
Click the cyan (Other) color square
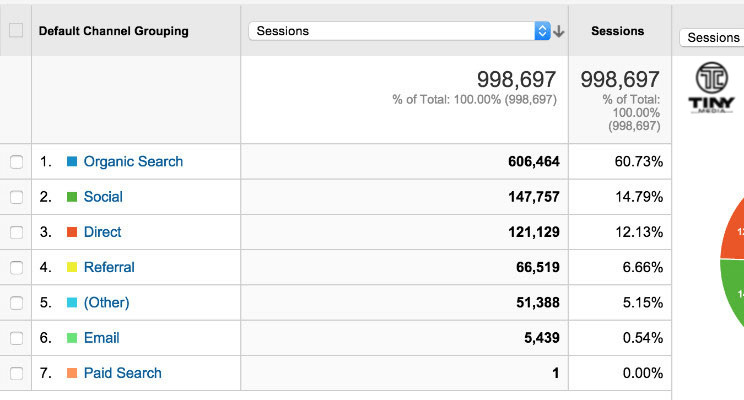[x=72, y=303]
